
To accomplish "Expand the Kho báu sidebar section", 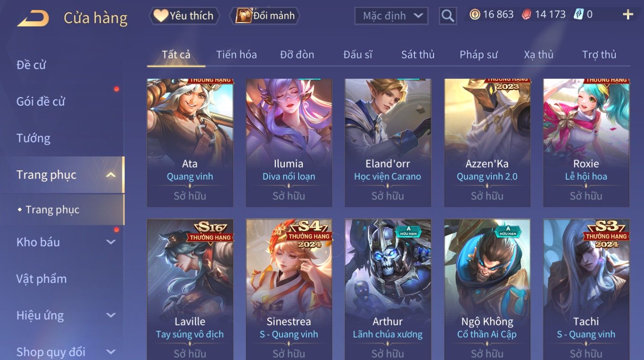I will pos(111,242).
